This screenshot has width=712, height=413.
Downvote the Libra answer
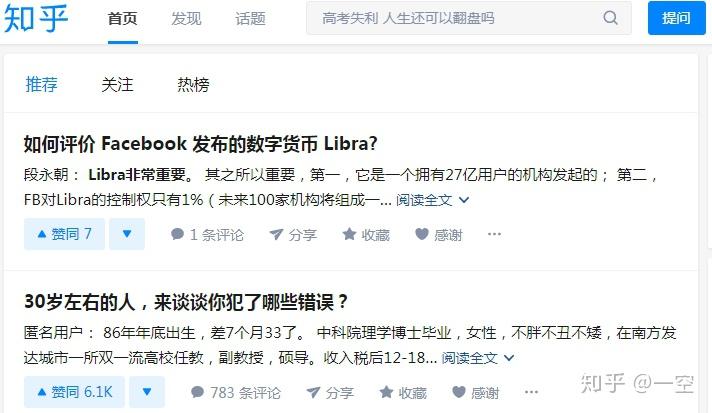(x=127, y=234)
